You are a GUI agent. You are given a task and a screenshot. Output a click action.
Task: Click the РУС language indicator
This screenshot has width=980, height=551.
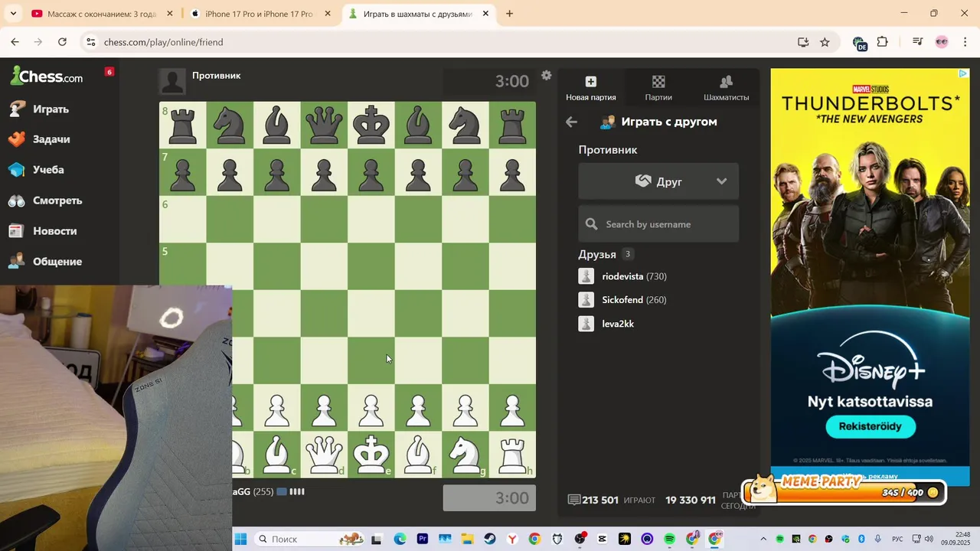pyautogui.click(x=898, y=539)
